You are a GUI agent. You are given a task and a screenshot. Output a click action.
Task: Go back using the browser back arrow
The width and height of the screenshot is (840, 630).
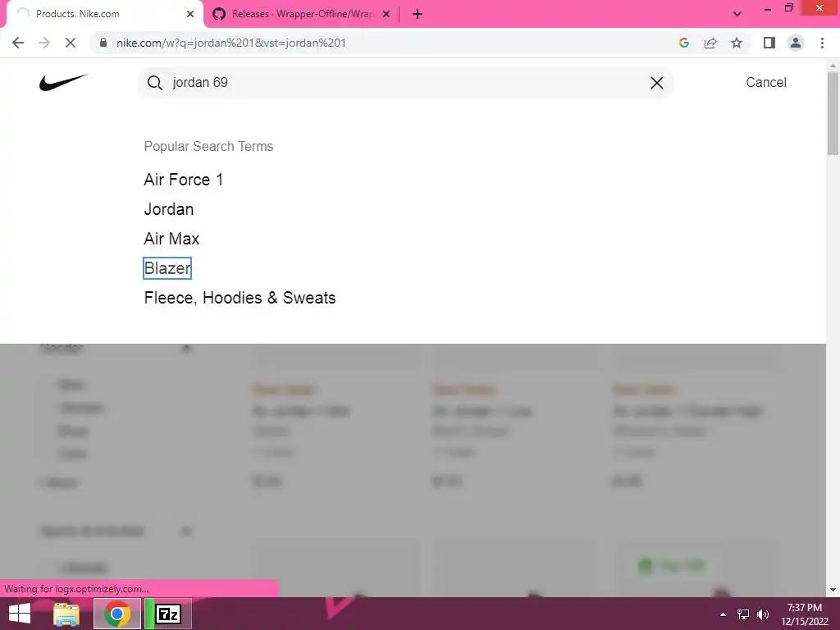[x=18, y=43]
